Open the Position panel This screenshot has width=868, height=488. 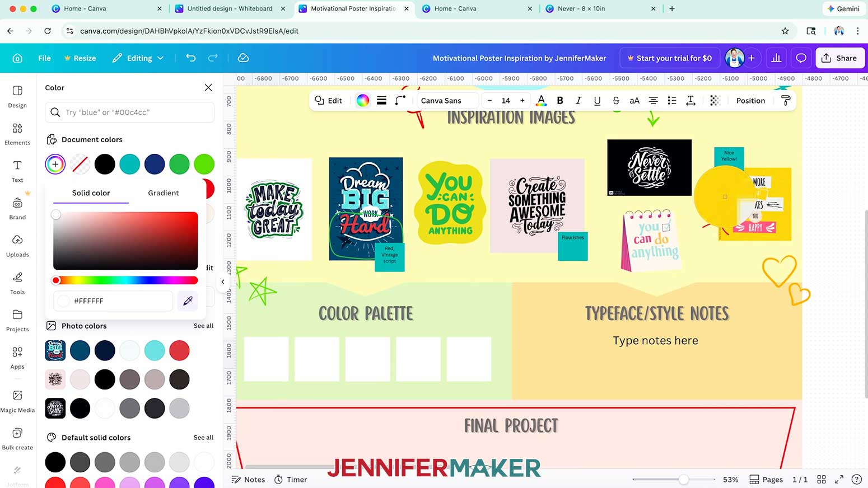click(x=750, y=100)
